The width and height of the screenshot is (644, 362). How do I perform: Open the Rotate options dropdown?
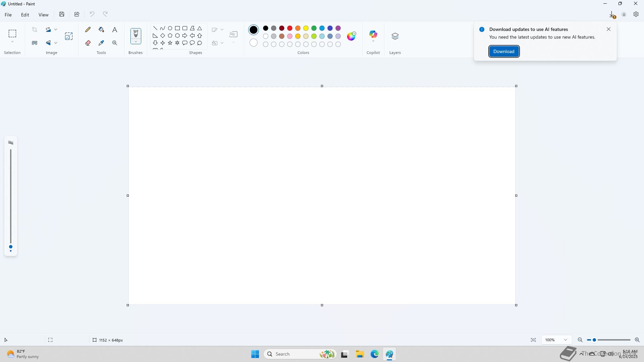(56, 29)
